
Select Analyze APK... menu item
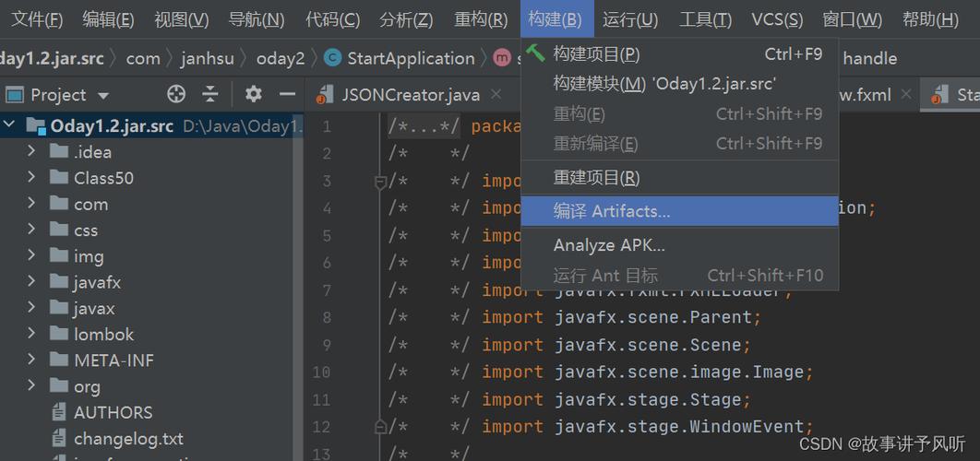point(679,245)
